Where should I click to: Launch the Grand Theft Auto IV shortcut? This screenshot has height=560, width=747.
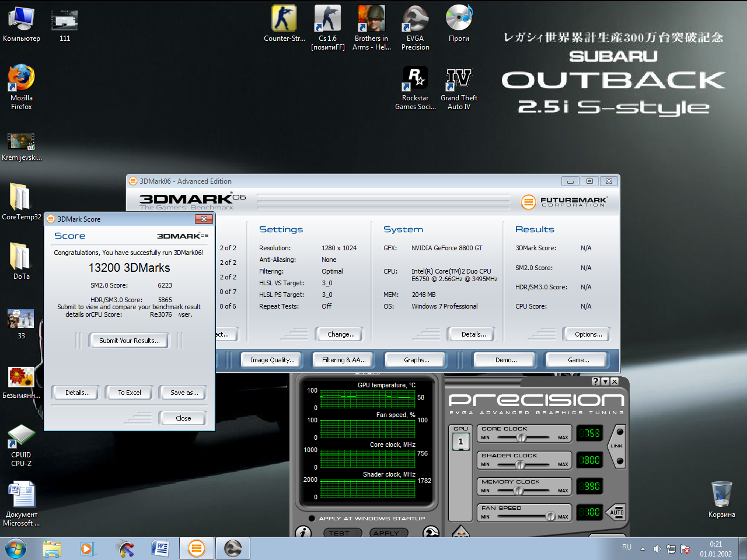pyautogui.click(x=459, y=87)
